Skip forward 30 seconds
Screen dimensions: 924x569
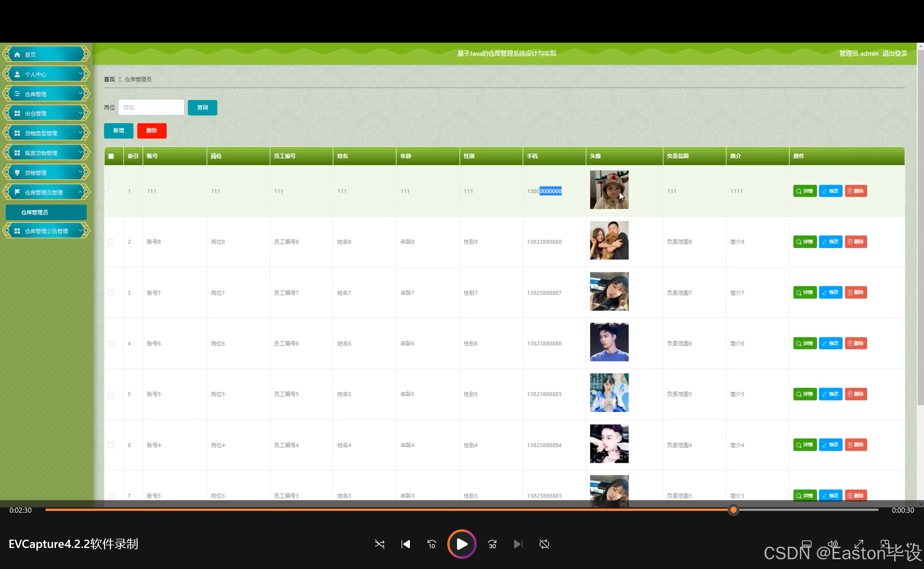pos(492,544)
